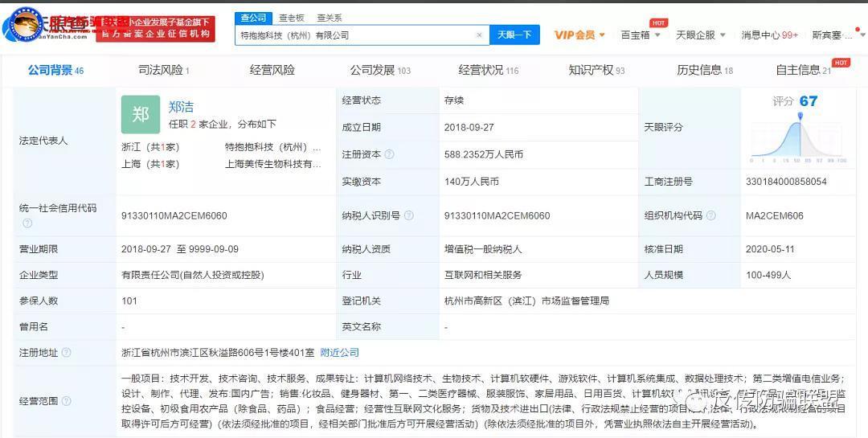This screenshot has height=438, width=868.
Task: Click the HOT badge above 百宝箱
Action: (x=658, y=23)
